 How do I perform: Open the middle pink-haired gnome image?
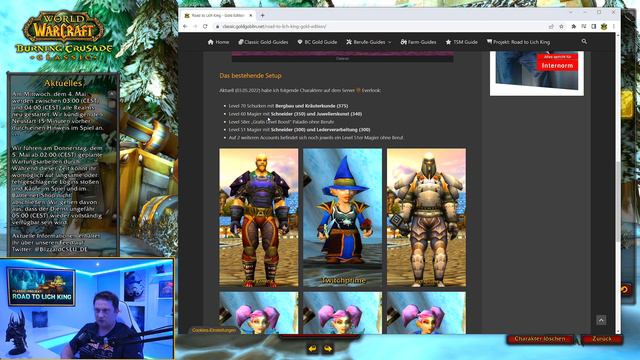pyautogui.click(x=342, y=313)
